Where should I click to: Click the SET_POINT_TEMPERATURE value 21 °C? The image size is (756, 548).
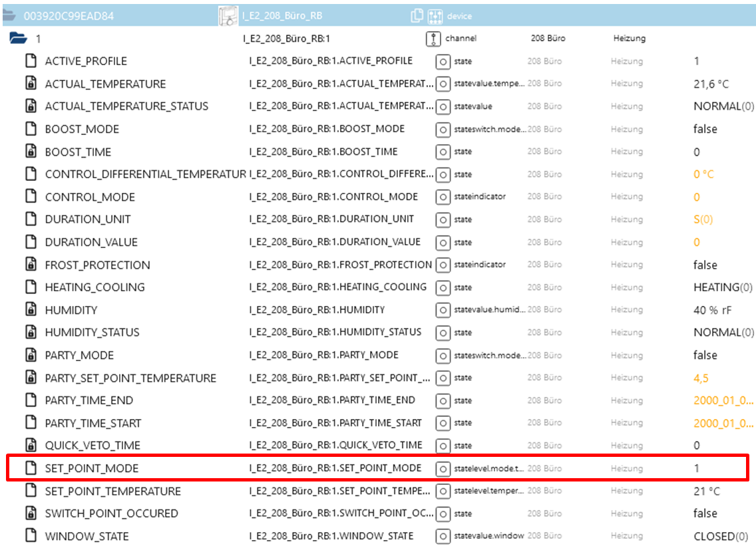[707, 491]
